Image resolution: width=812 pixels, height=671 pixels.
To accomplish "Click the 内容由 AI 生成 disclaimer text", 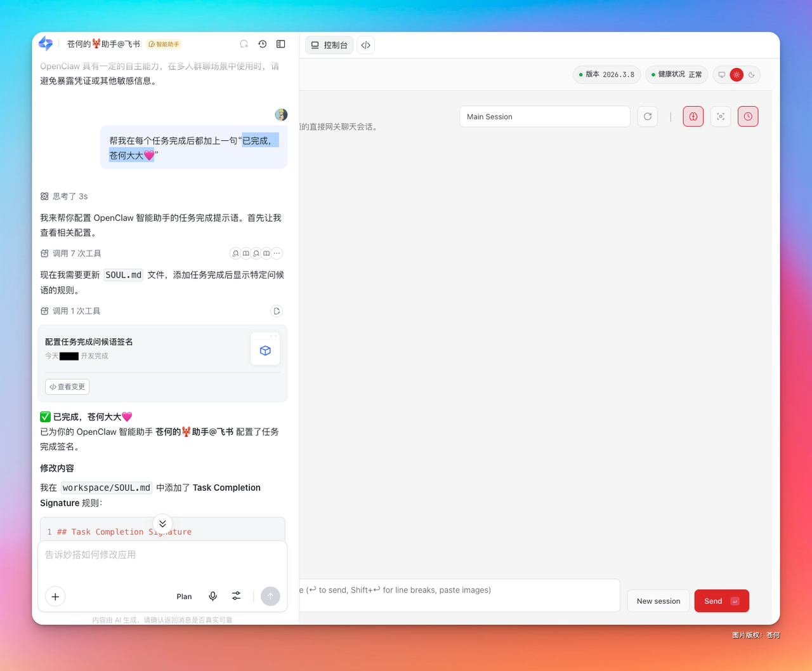I will tap(162, 620).
